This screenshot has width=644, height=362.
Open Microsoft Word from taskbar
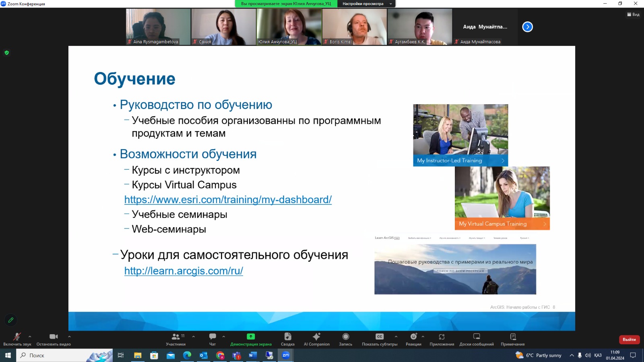coord(253,355)
